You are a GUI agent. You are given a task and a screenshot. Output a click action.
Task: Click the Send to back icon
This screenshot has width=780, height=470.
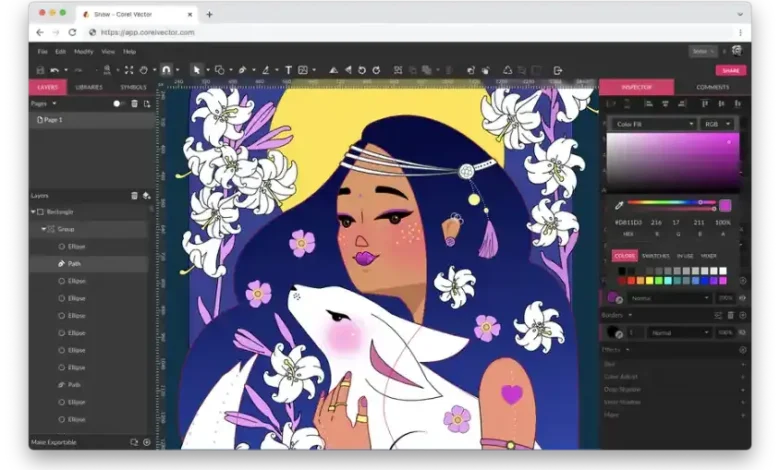click(486, 70)
